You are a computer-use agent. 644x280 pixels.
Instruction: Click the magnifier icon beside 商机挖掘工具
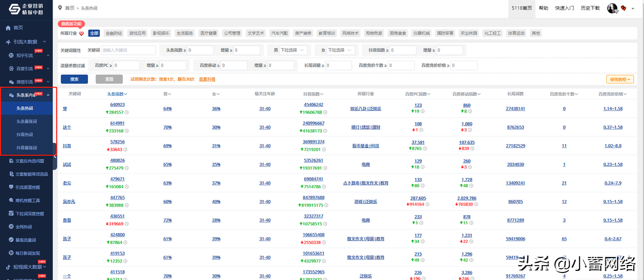coord(11,200)
